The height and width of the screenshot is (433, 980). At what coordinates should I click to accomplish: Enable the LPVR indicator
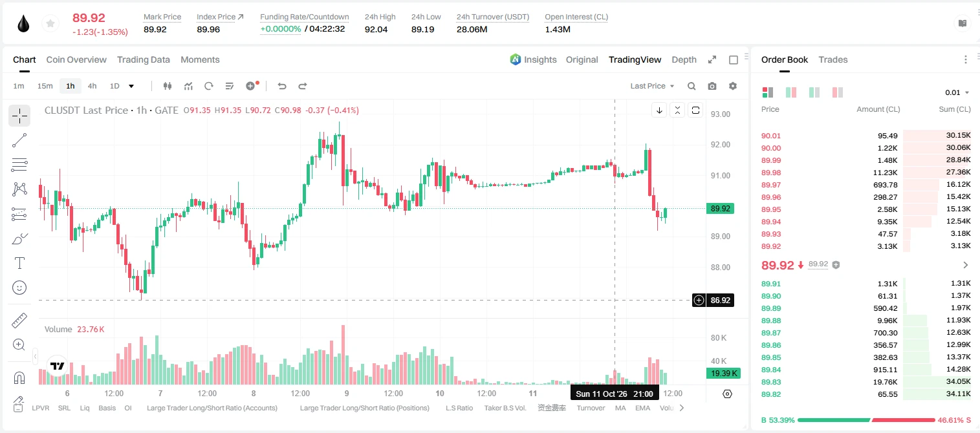tap(40, 408)
